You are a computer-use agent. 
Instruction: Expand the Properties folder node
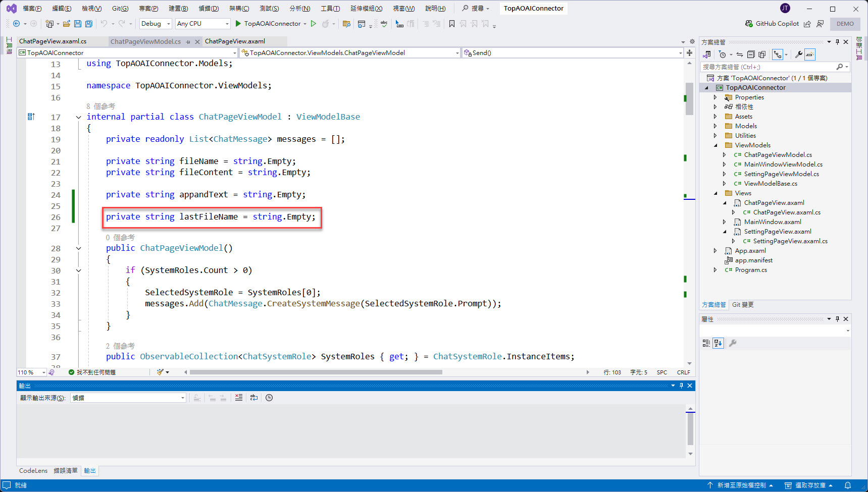point(715,97)
